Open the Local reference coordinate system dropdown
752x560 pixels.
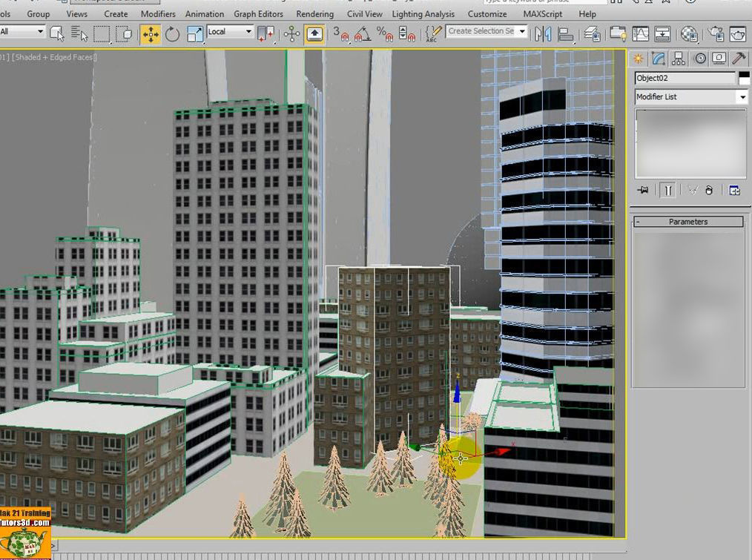pyautogui.click(x=230, y=32)
